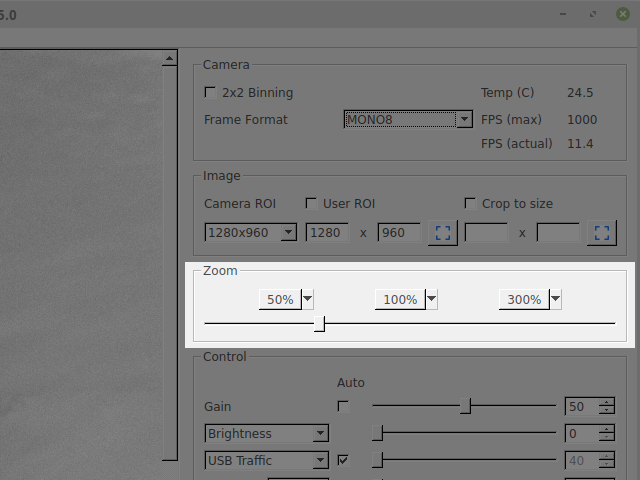Set zoom with the 300% button
This screenshot has height=480, width=640.
pos(524,300)
